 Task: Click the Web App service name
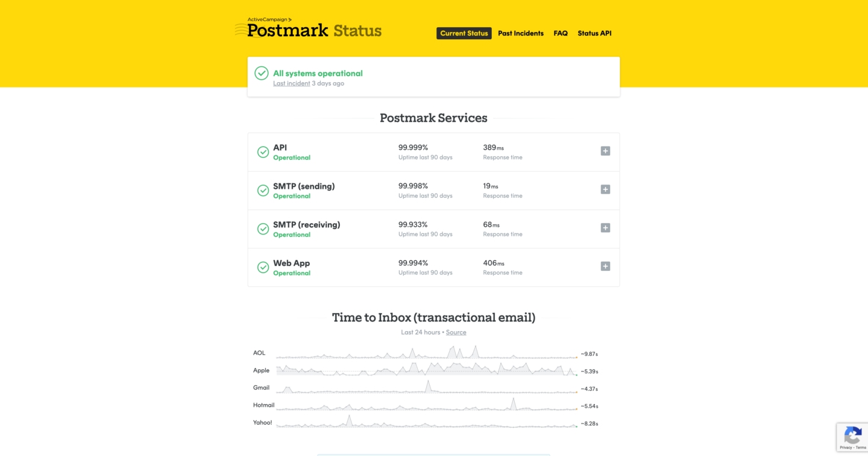[x=291, y=263]
